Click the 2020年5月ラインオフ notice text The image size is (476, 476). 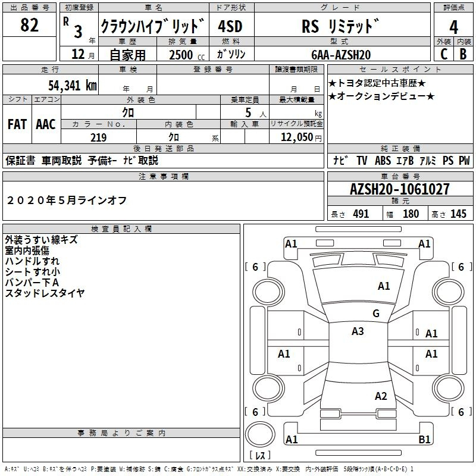pyautogui.click(x=66, y=201)
